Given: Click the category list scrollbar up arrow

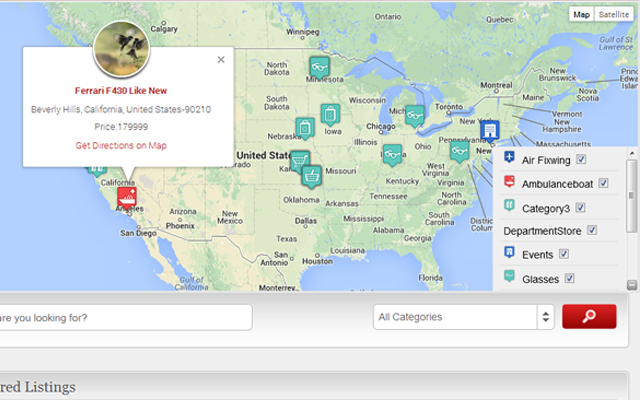Looking at the screenshot, I should pos(632,153).
